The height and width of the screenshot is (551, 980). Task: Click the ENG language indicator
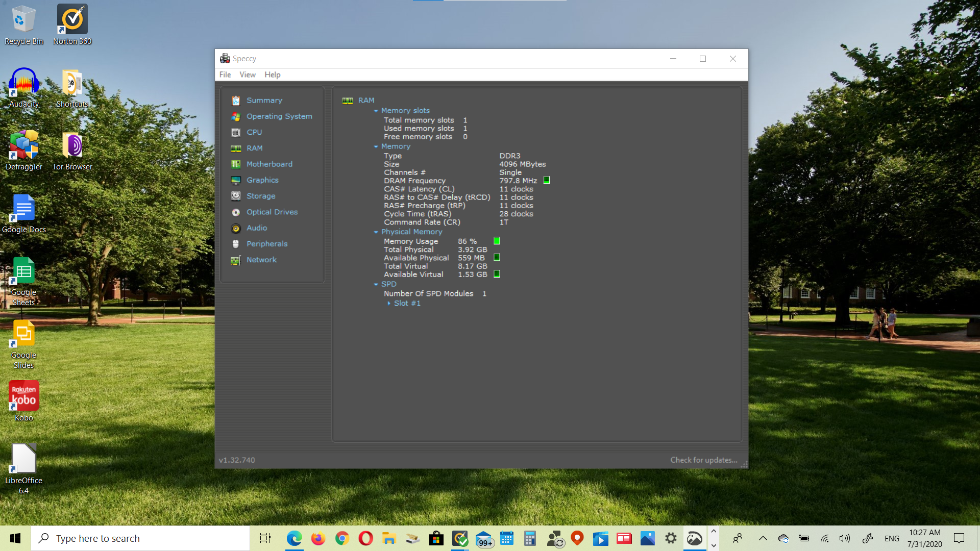point(892,538)
